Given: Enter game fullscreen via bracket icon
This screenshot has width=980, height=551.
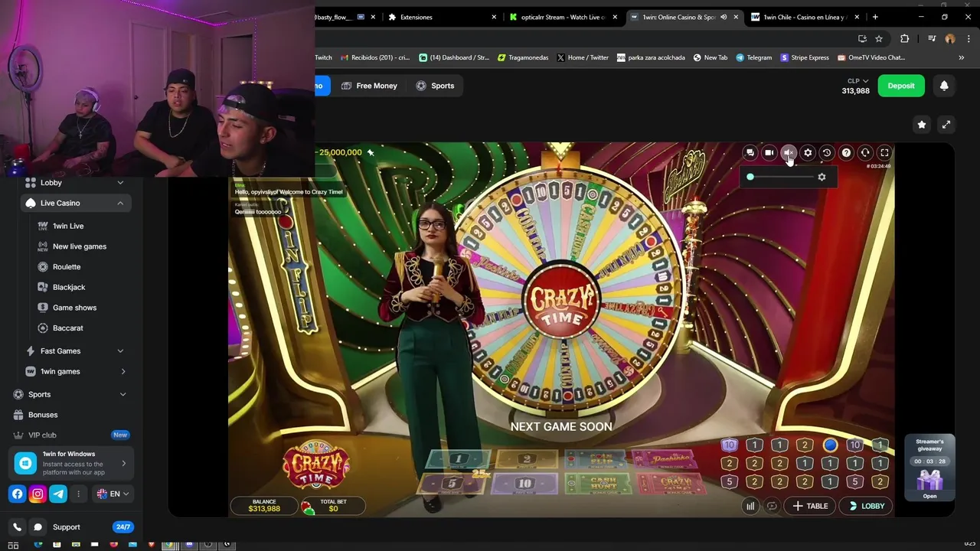Looking at the screenshot, I should [x=884, y=153].
